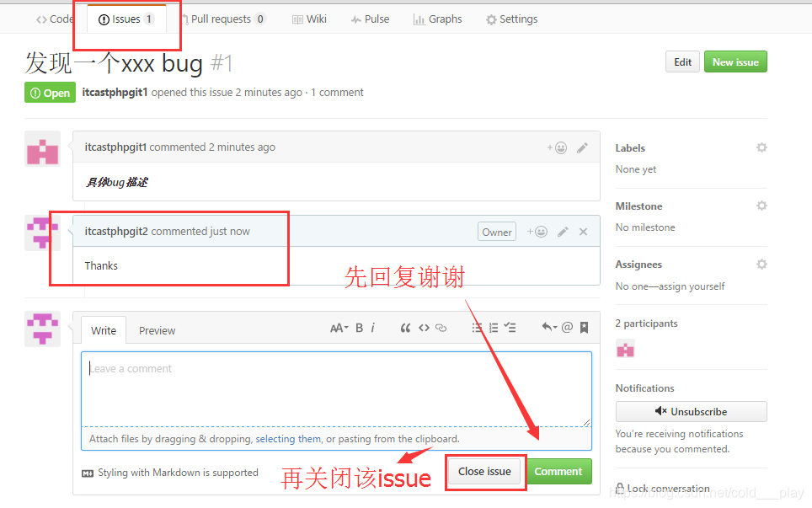812x508 pixels.
Task: Click the Edit issue title button
Action: (682, 62)
